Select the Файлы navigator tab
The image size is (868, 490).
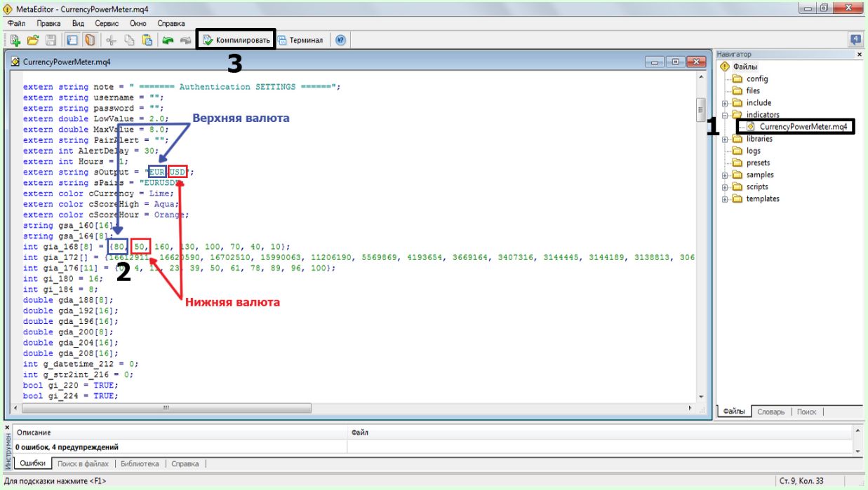point(733,411)
